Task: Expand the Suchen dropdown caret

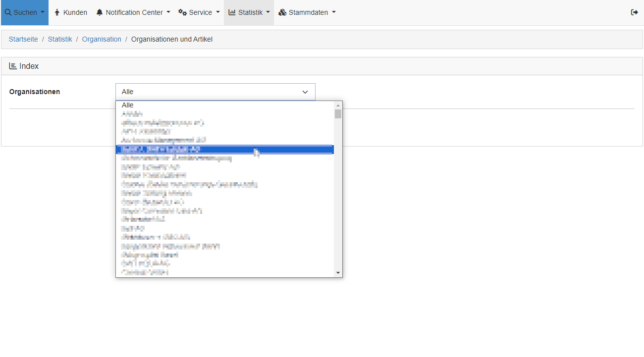Action: point(42,12)
